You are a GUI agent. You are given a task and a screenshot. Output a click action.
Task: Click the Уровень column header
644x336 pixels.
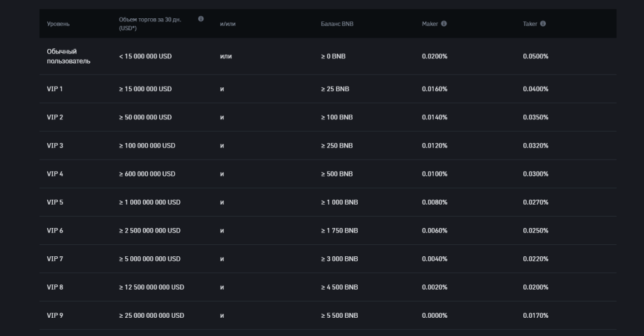click(x=58, y=24)
